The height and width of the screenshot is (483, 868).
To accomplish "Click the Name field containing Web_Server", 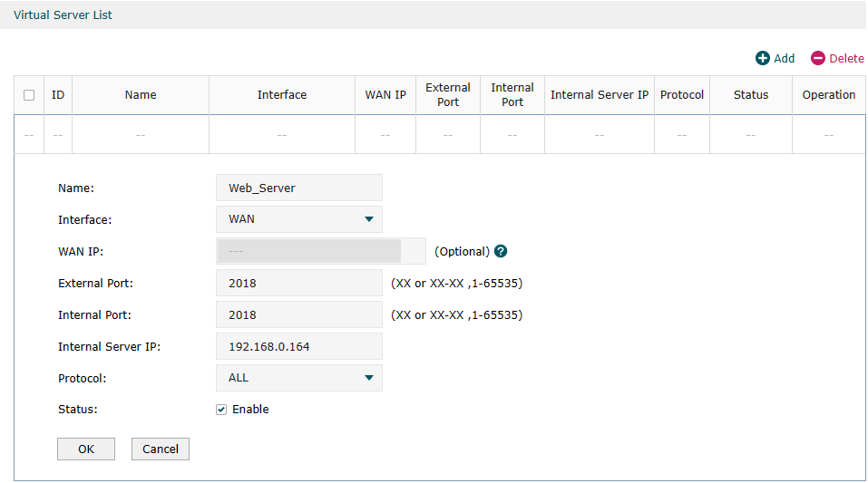I will coord(299,188).
